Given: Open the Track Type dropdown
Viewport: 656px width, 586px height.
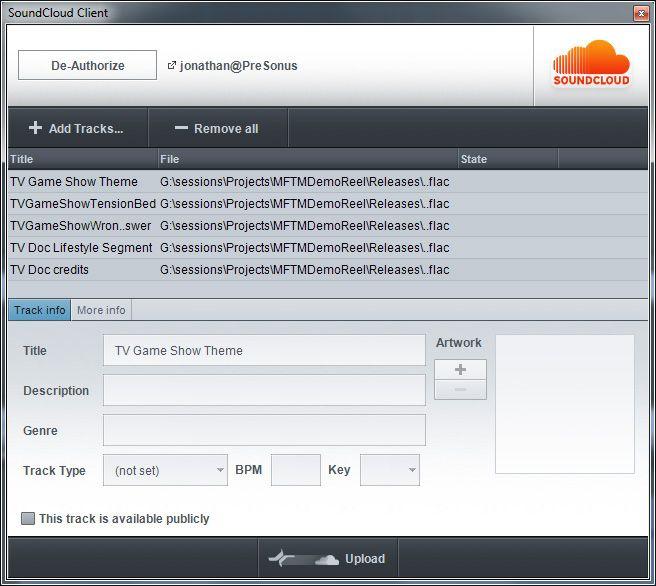Looking at the screenshot, I should [x=165, y=470].
